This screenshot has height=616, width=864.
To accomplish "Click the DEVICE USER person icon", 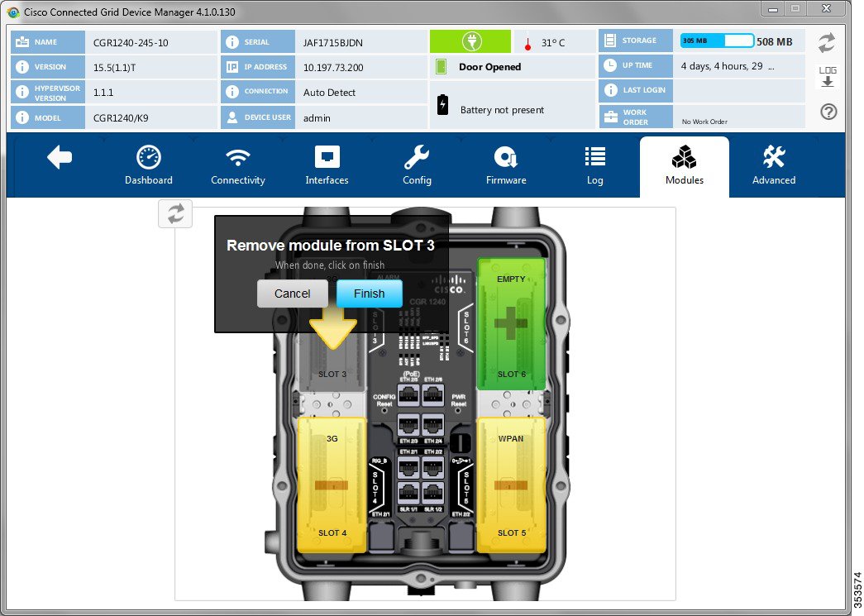I will [x=232, y=117].
